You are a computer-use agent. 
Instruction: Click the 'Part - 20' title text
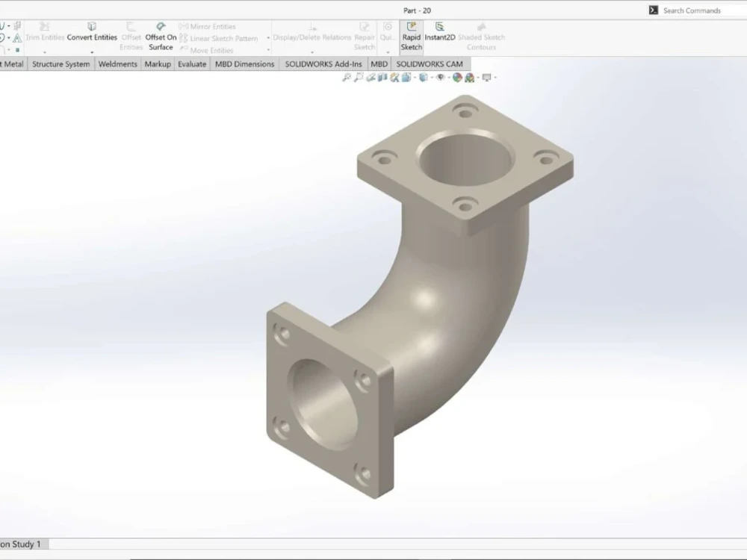coord(417,10)
